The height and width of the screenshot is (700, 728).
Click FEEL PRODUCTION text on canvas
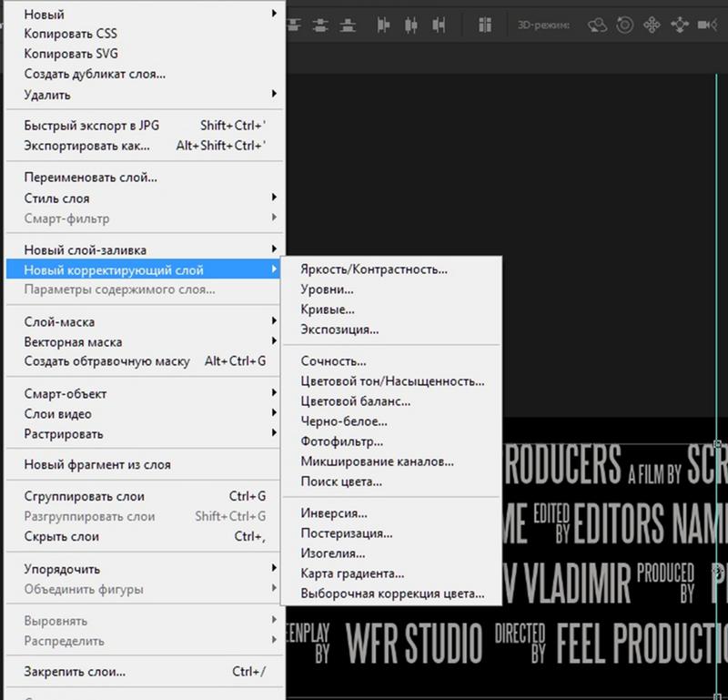point(642,643)
